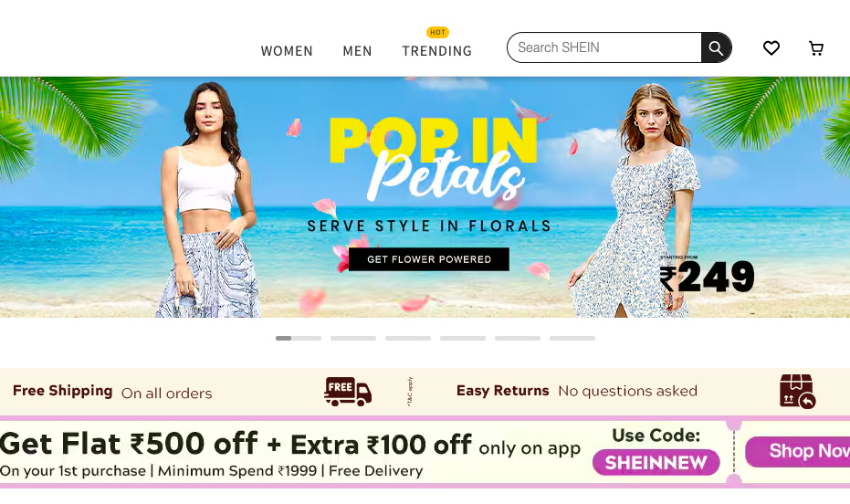The image size is (850, 504).
Task: Open the Men menu
Action: pyautogui.click(x=357, y=51)
